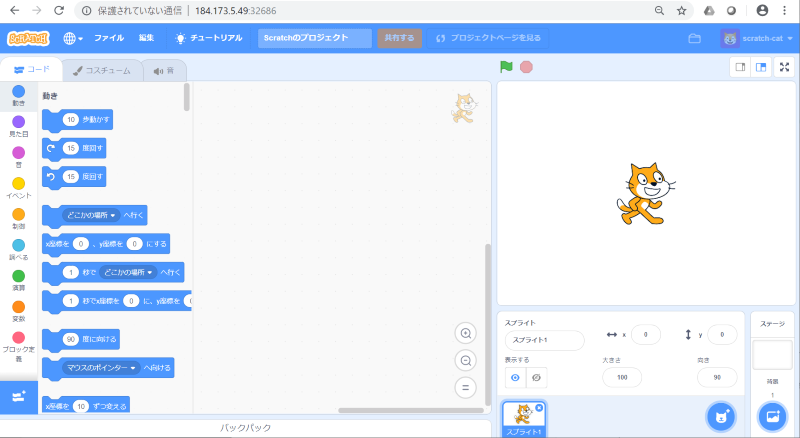This screenshot has height=438, width=800.
Task: Reload the browser page
Action: [59, 10]
